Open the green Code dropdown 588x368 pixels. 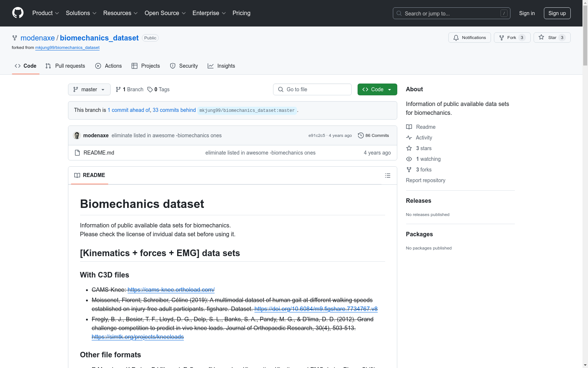pyautogui.click(x=377, y=89)
